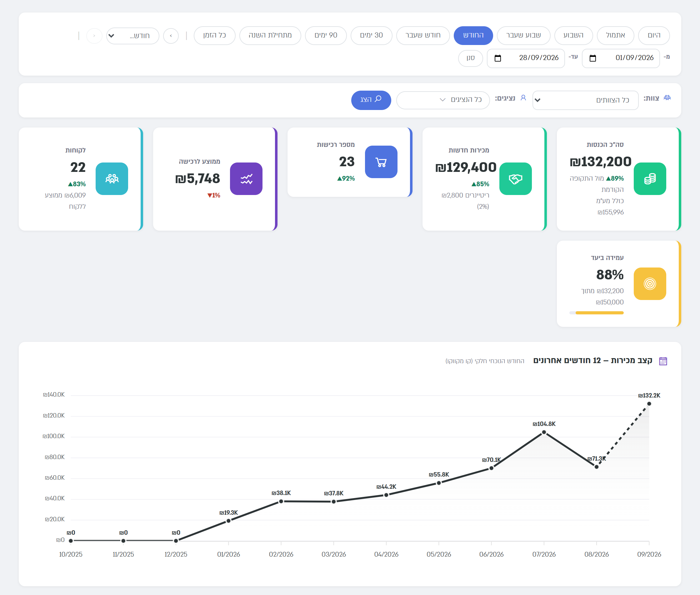Viewport: 700px width, 595px height.
Task: Click the סנן filter button
Action: pos(471,58)
